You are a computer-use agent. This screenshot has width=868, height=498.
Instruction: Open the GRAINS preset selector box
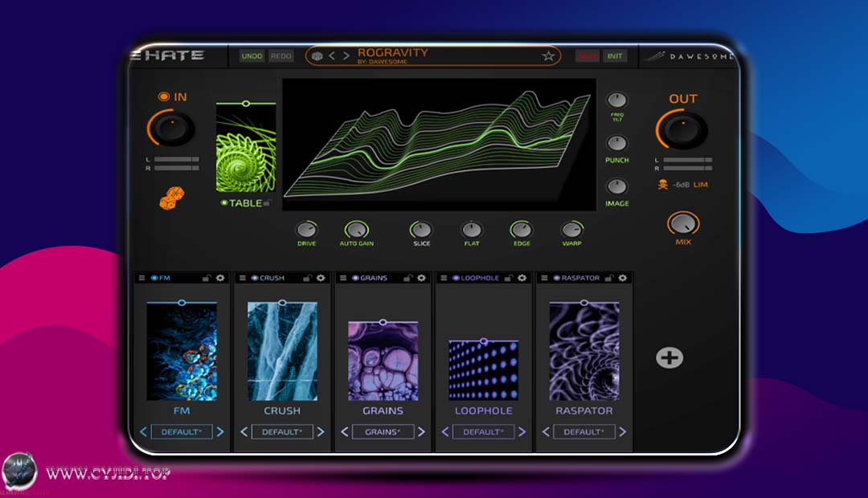pyautogui.click(x=383, y=432)
